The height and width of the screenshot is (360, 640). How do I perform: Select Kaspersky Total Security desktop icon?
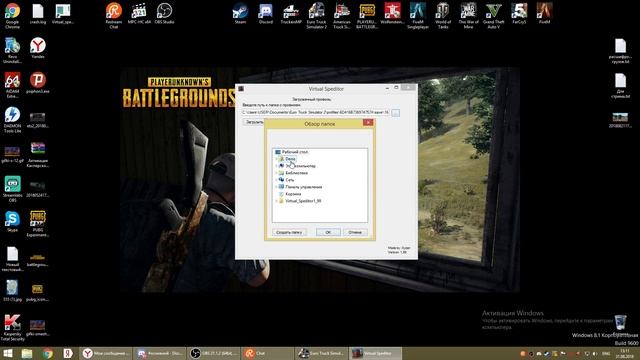[x=12, y=327]
